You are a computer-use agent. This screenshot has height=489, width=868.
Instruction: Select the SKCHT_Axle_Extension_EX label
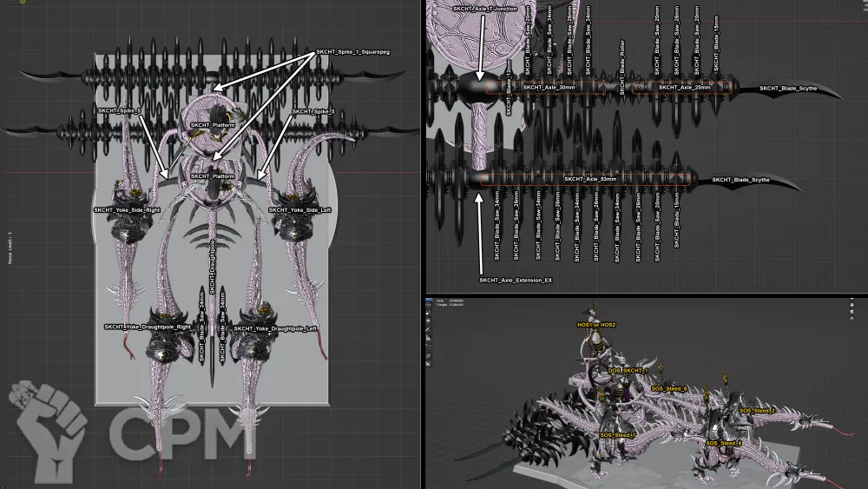(516, 281)
